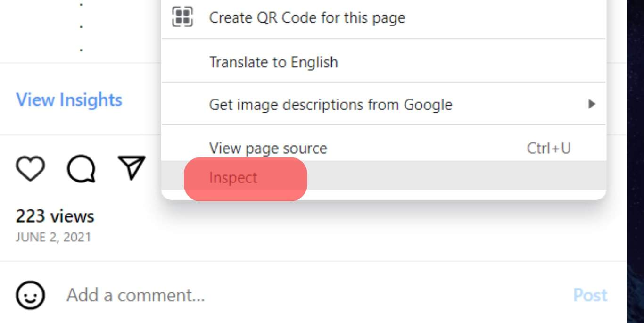Click the QR code icon in the menu
Screen dimensions: 644x323
(182, 17)
